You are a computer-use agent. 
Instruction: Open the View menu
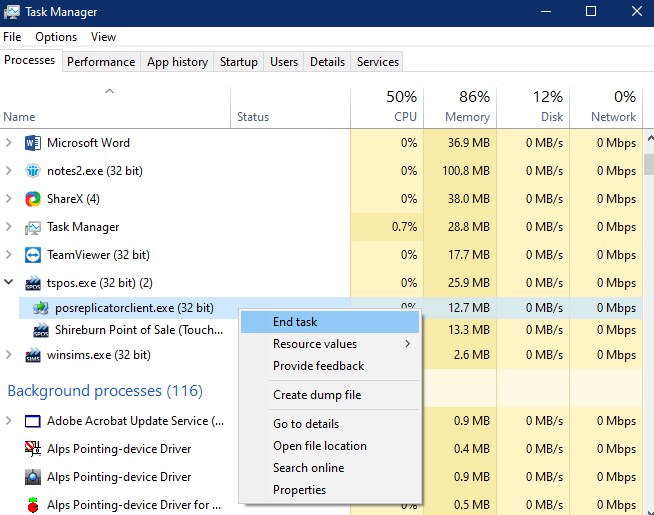(x=103, y=37)
